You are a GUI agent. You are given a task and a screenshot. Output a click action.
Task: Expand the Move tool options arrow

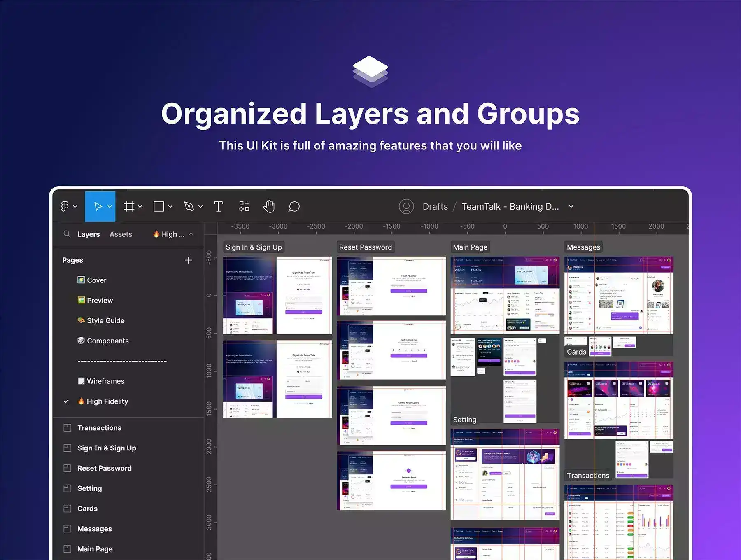pos(110,207)
